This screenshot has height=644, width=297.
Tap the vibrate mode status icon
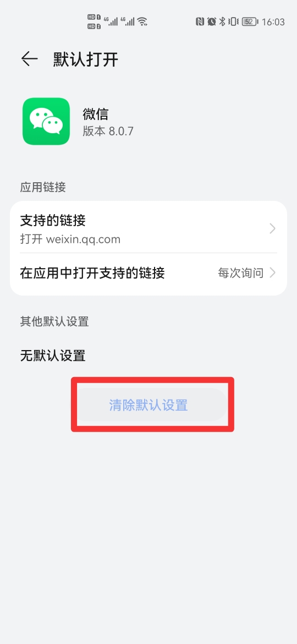[233, 21]
